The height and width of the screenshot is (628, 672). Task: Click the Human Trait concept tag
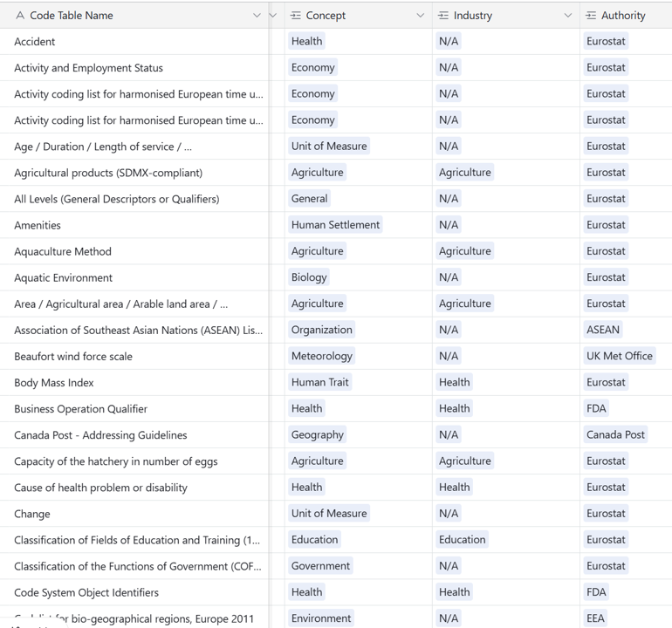point(320,382)
